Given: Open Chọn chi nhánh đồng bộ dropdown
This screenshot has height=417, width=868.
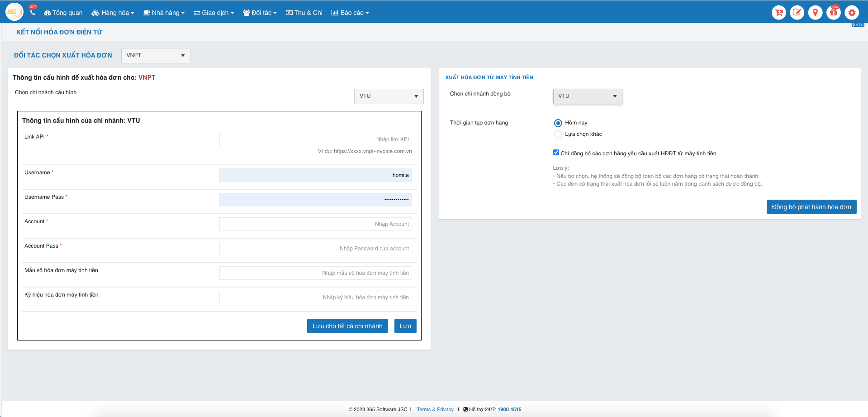Looking at the screenshot, I should click(x=588, y=96).
